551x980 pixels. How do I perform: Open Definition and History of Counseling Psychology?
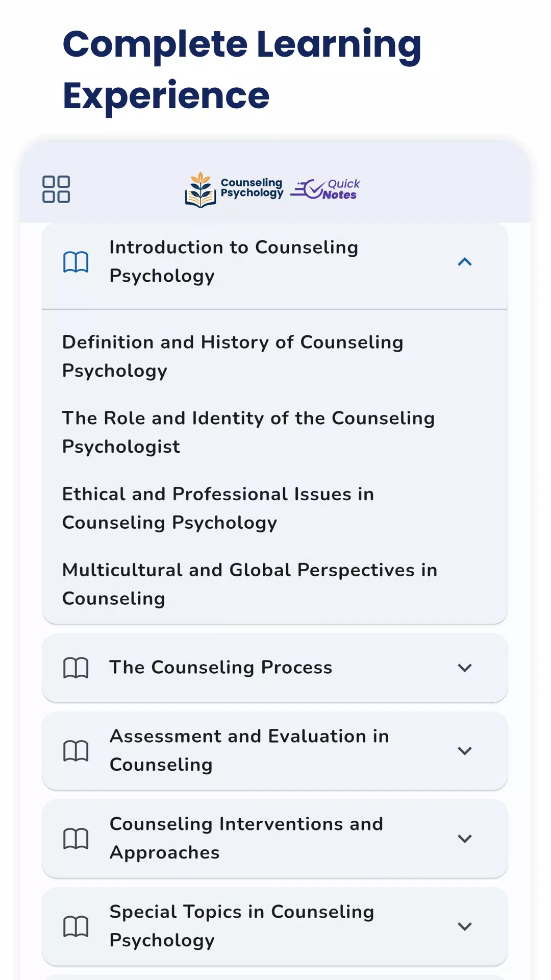[x=233, y=356]
